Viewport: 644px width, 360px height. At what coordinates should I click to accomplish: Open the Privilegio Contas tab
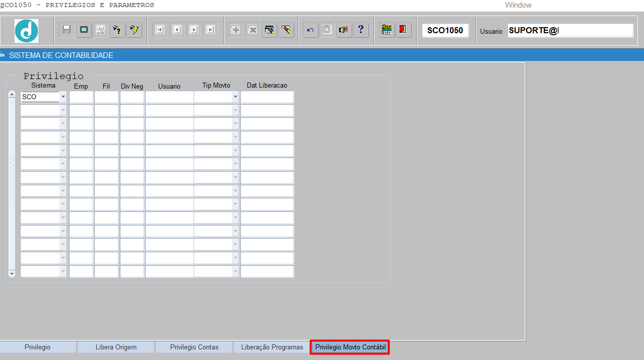pos(195,347)
